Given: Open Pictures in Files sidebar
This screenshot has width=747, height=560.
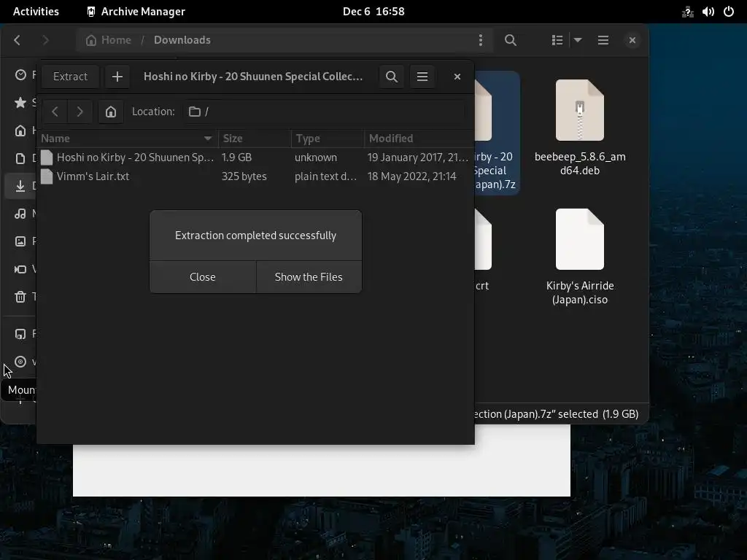Looking at the screenshot, I should [x=20, y=241].
